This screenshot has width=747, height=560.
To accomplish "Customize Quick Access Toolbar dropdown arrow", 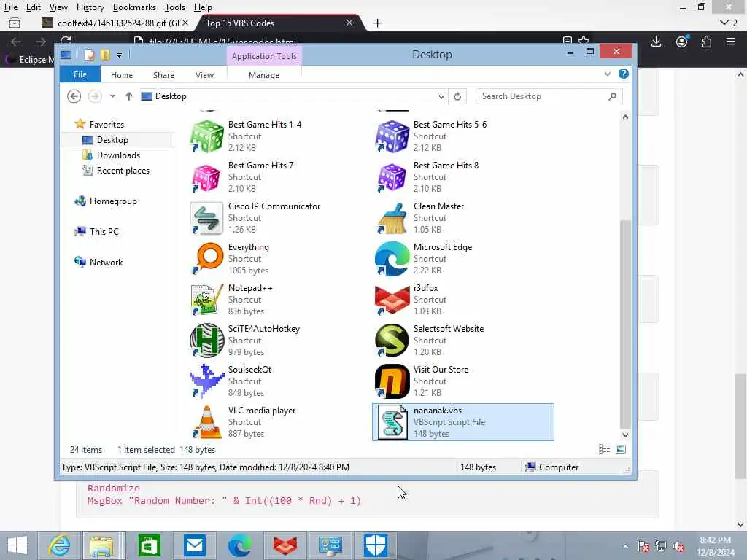I will click(119, 55).
